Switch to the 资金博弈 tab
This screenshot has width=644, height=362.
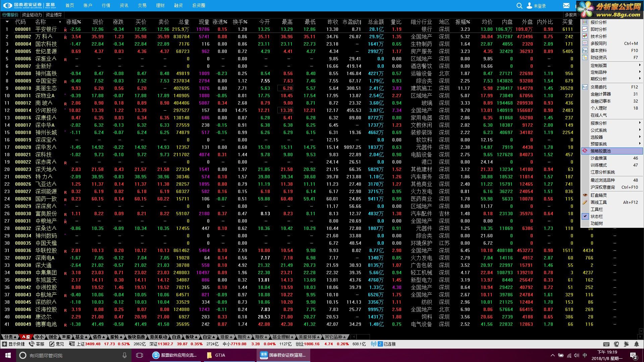pos(54,15)
